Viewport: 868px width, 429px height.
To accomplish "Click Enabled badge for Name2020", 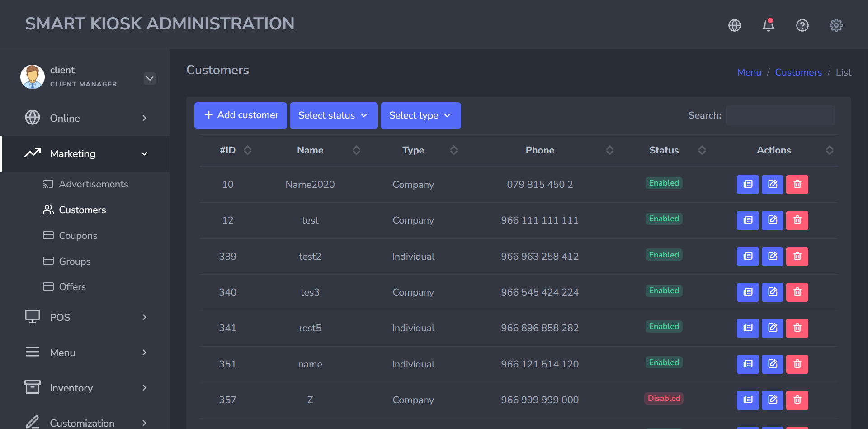I will 664,183.
